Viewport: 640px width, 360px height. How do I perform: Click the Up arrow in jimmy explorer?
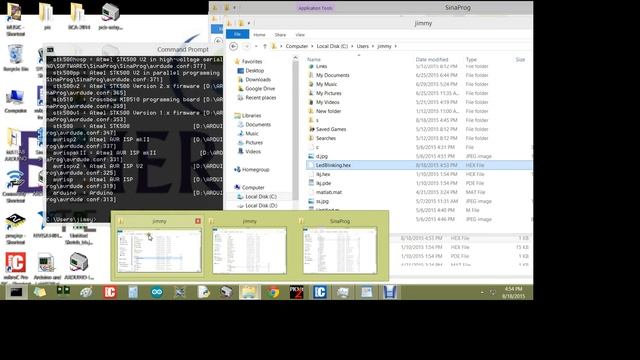coord(264,46)
